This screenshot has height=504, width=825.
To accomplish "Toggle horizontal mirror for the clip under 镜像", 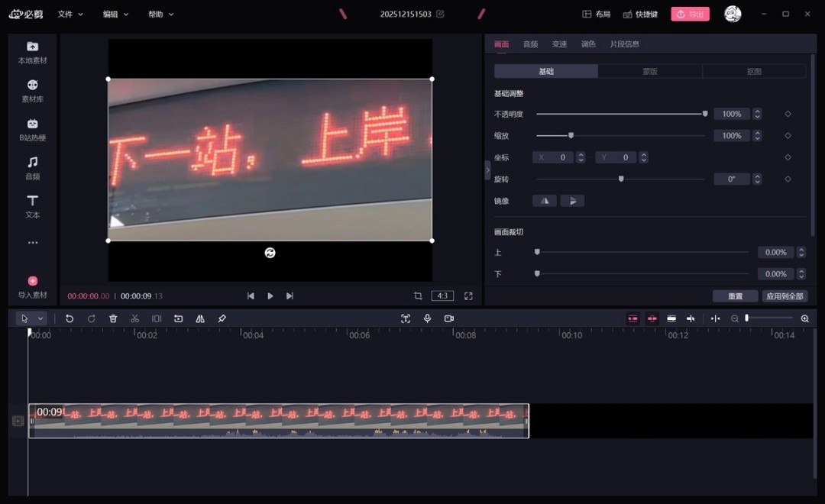I will coord(544,200).
